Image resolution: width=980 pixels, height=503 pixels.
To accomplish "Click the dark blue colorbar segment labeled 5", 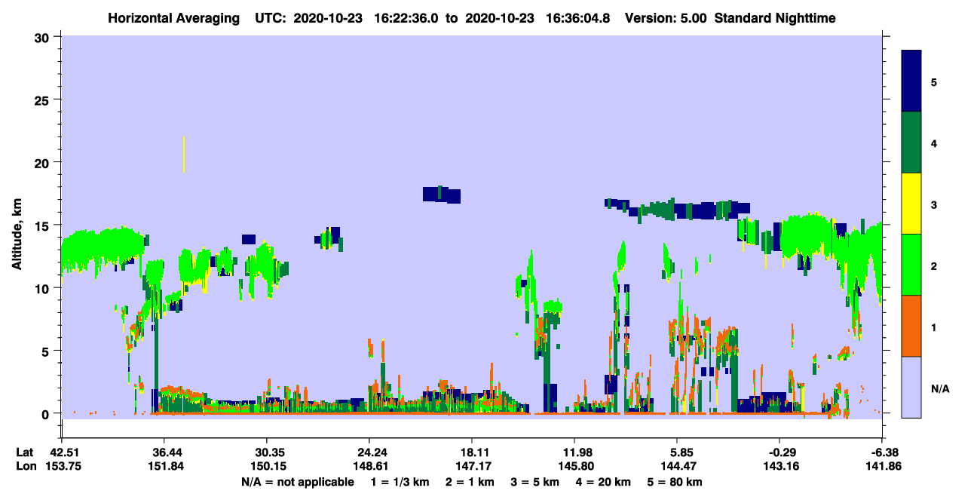I will (911, 81).
